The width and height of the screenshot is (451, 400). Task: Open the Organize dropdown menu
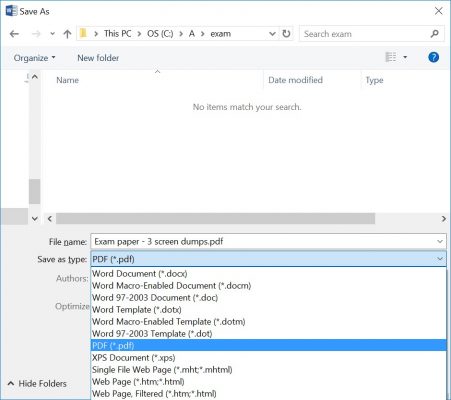[x=34, y=58]
